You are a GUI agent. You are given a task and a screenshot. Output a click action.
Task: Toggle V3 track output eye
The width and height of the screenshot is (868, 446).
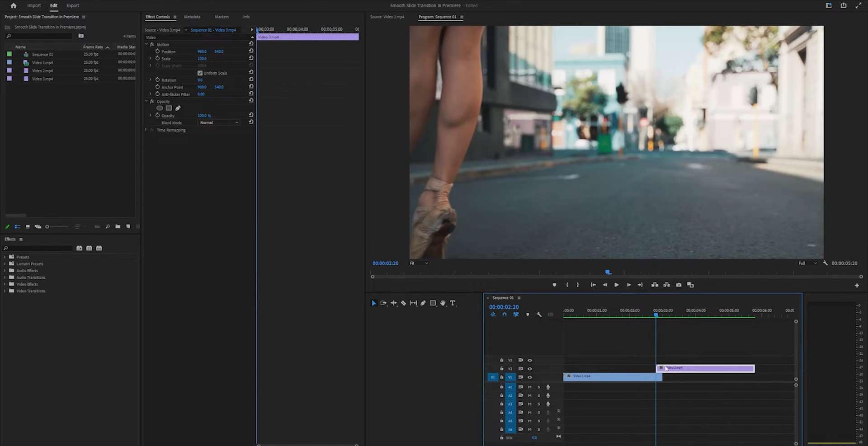530,360
